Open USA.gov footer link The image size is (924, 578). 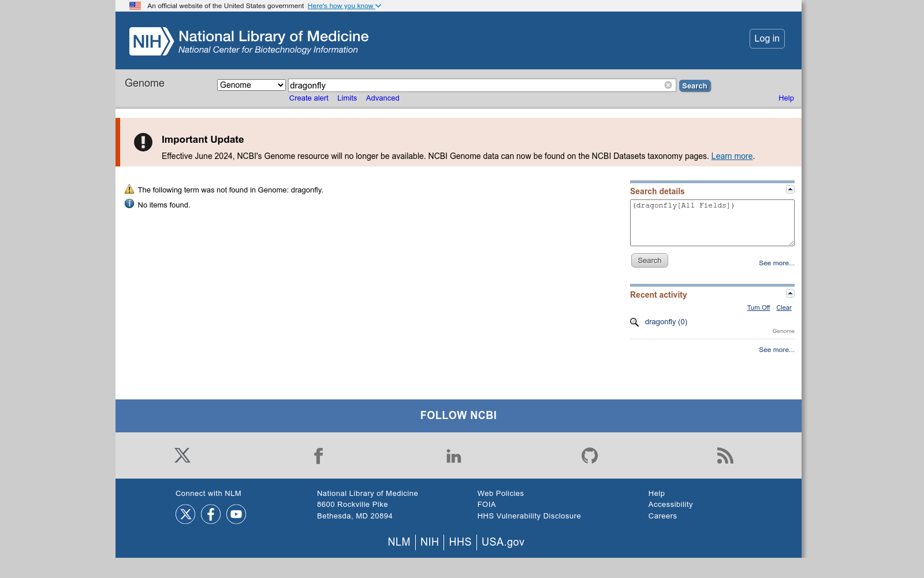click(x=503, y=542)
